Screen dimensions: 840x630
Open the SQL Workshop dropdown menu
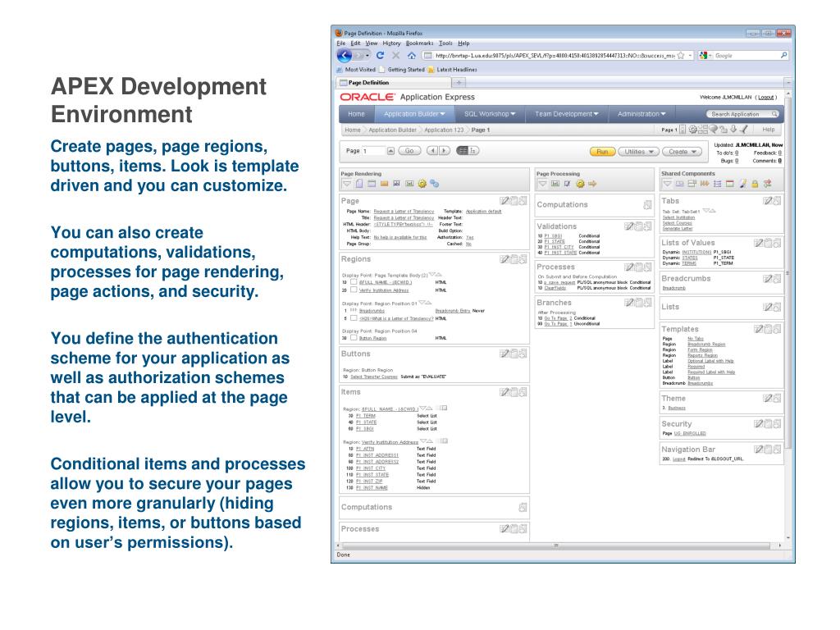pyautogui.click(x=490, y=114)
